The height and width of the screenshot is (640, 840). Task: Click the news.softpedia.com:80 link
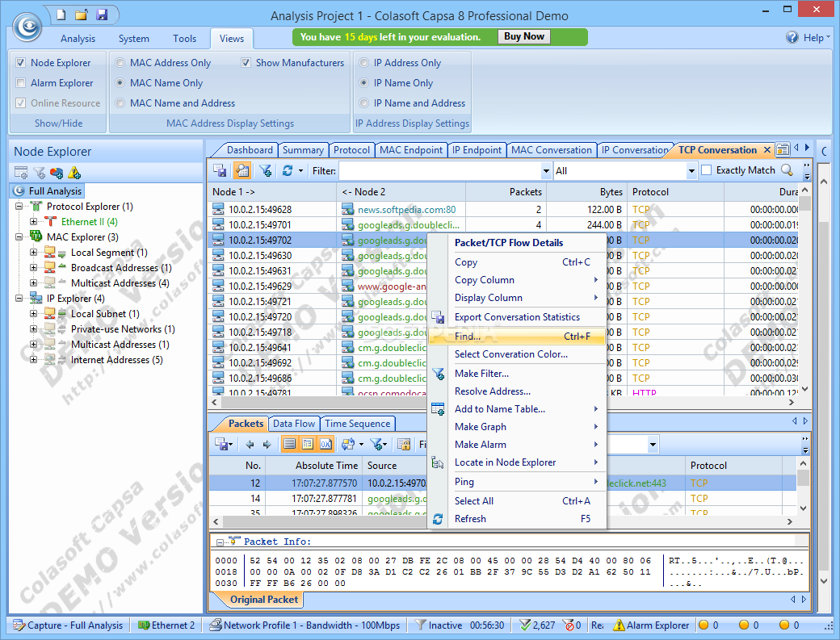(x=406, y=209)
